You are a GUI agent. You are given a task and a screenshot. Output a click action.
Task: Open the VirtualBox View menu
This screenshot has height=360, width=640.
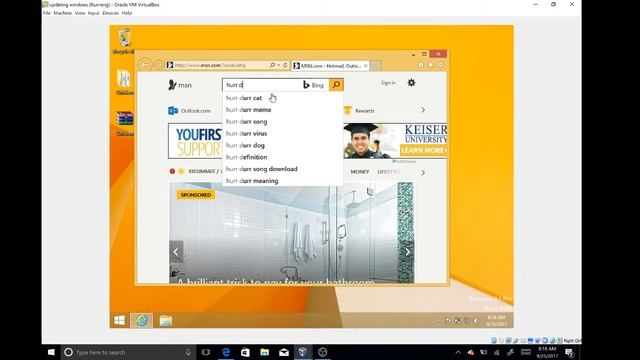coord(80,13)
